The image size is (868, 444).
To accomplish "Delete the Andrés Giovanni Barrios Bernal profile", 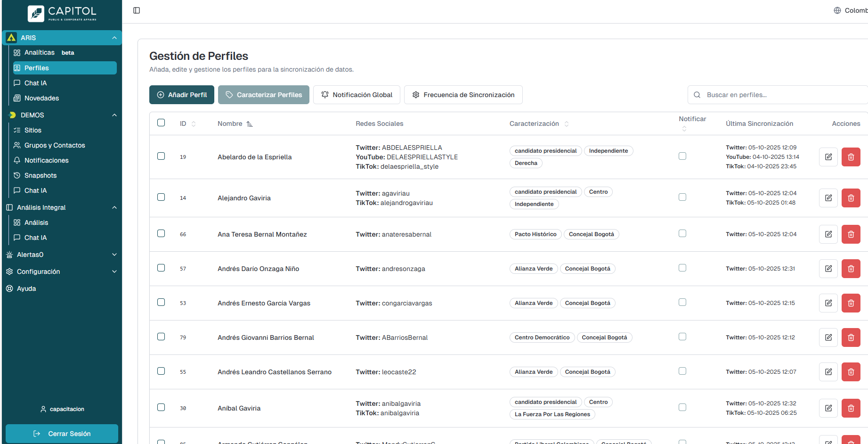I will (x=851, y=337).
